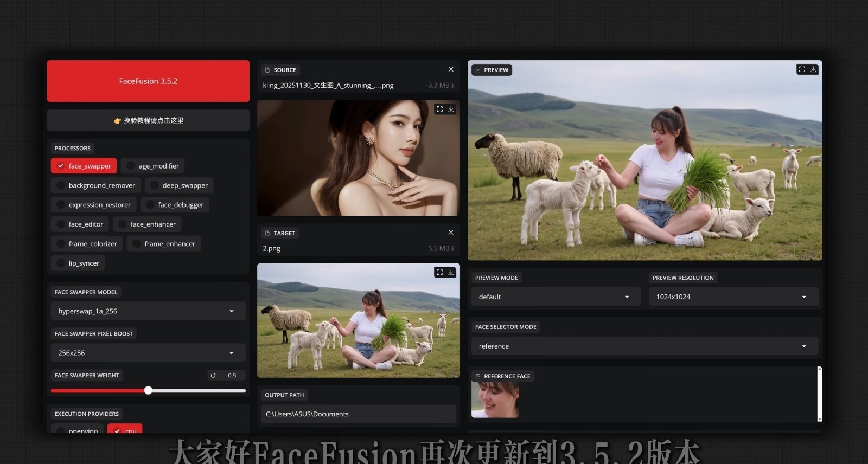This screenshot has width=868, height=464.
Task: Enable the expression_restorer processor
Action: click(x=94, y=205)
